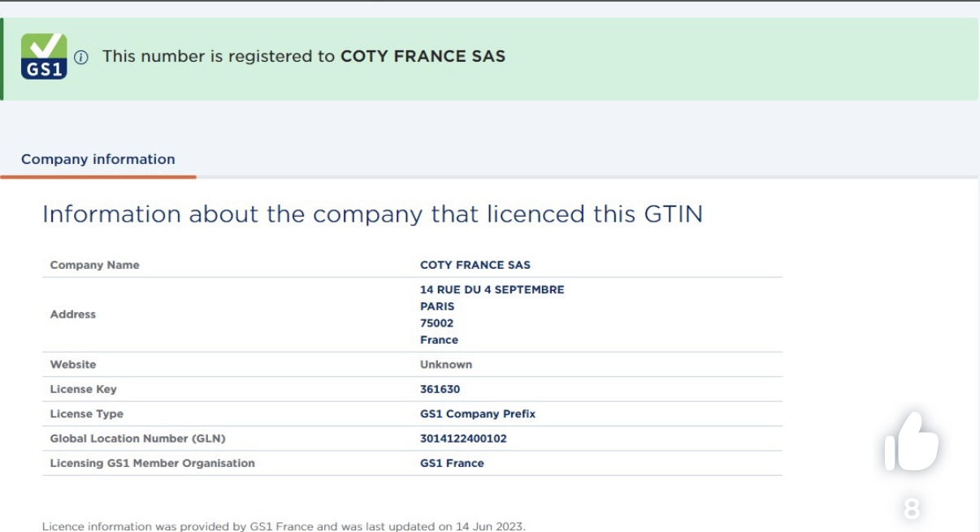Open the Company information tab
Viewport: 980px width, 532px height.
pyautogui.click(x=98, y=159)
